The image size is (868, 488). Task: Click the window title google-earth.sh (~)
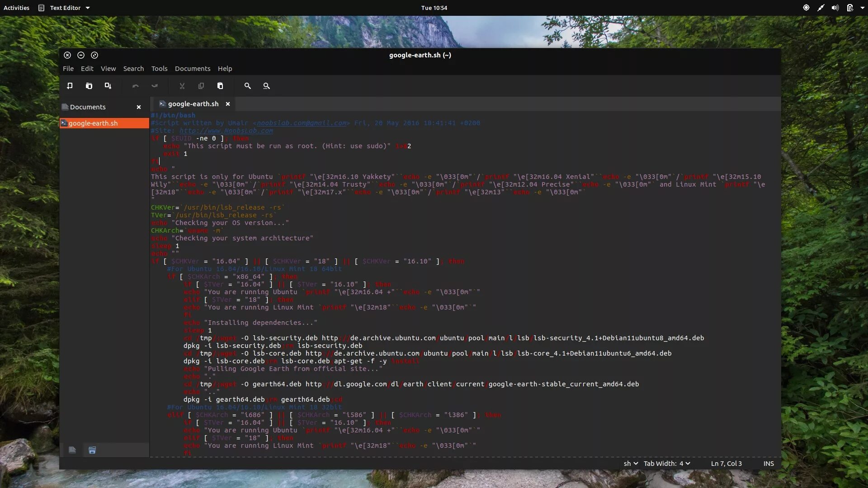(x=420, y=55)
